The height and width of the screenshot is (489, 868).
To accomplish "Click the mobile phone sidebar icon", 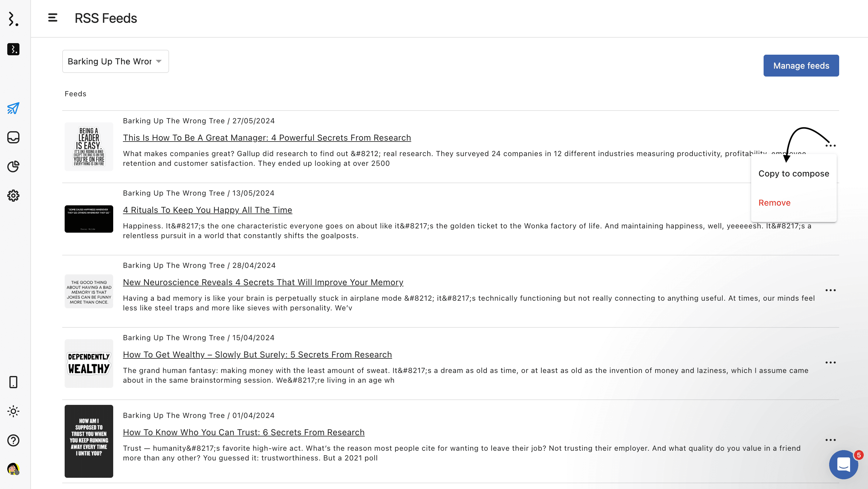I will (x=13, y=382).
